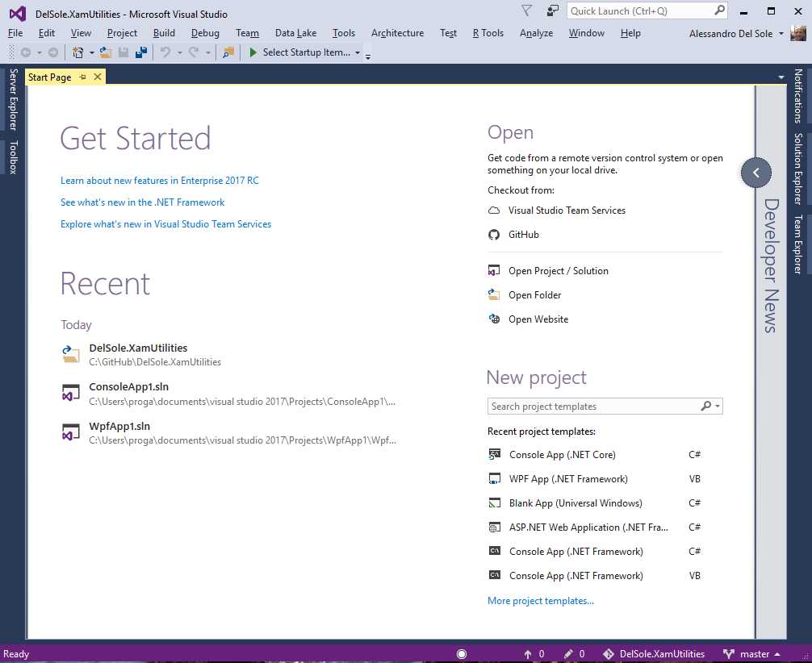Click the master branch selector in status bar

tap(752, 654)
